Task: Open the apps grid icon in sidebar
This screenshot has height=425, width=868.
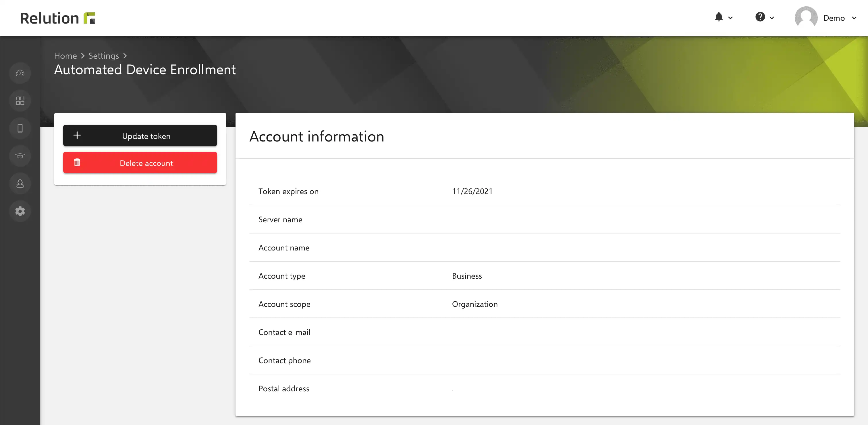Action: tap(20, 101)
